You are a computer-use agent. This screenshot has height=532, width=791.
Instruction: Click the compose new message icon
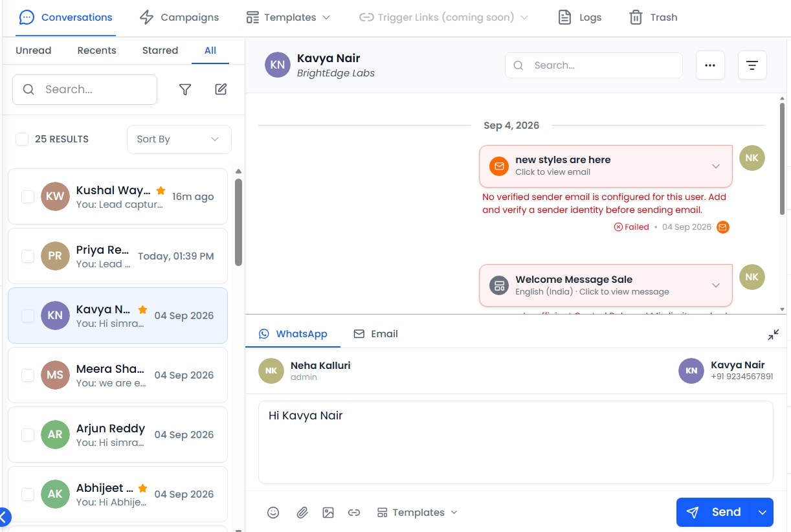point(221,89)
